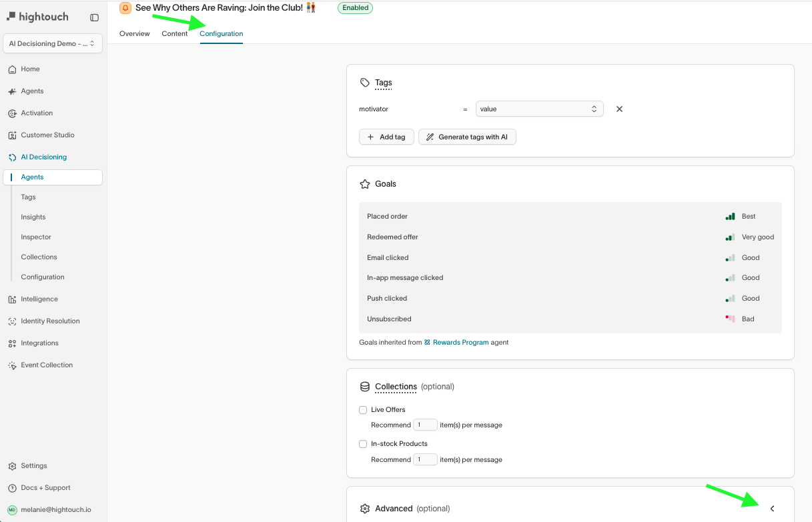Open Home from the sidebar
Viewport: 812px width, 522px height.
[29, 69]
